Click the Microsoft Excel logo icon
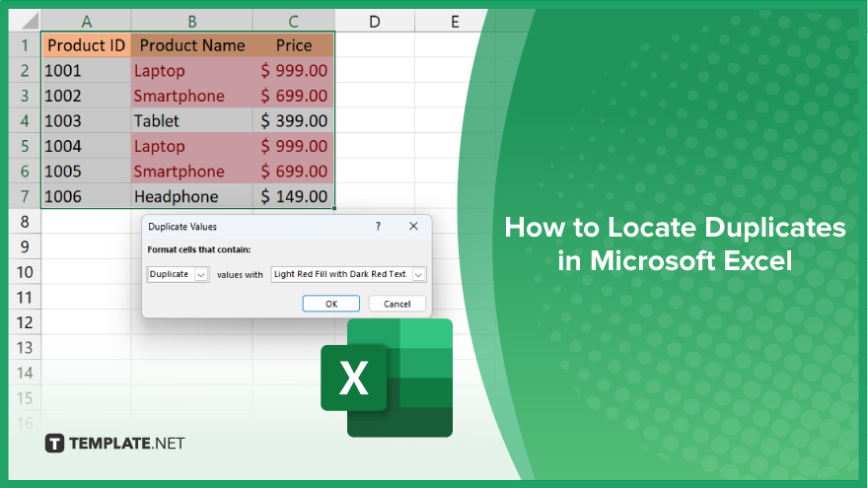Image resolution: width=868 pixels, height=488 pixels. pos(387,378)
